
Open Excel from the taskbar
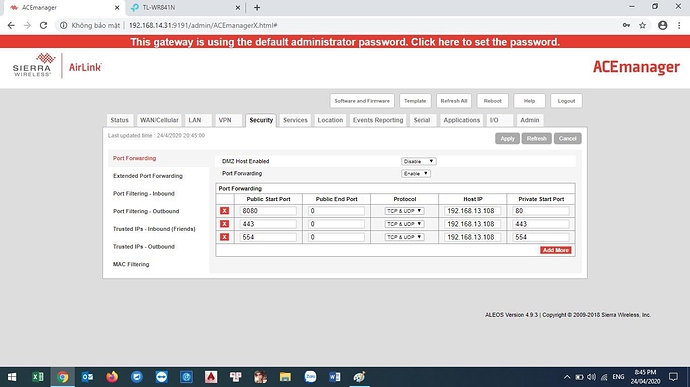pos(38,377)
